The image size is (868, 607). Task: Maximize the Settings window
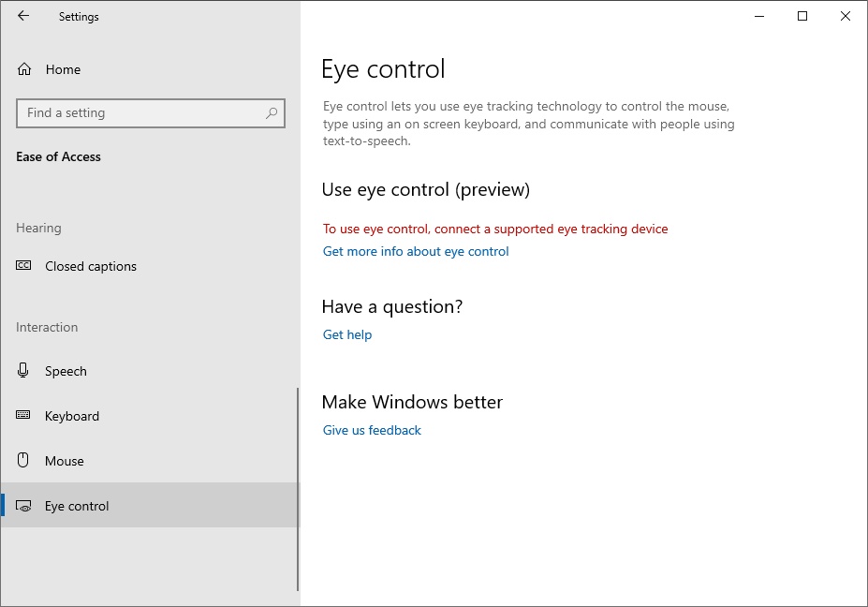point(802,16)
